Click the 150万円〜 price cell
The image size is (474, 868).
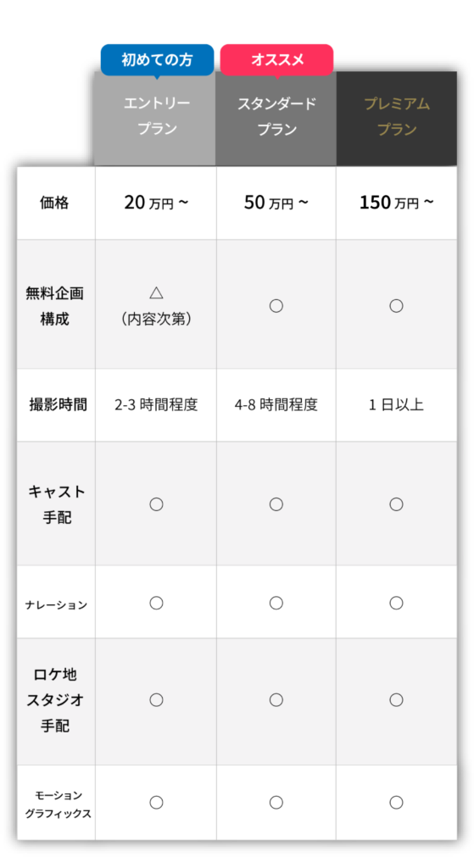[397, 203]
